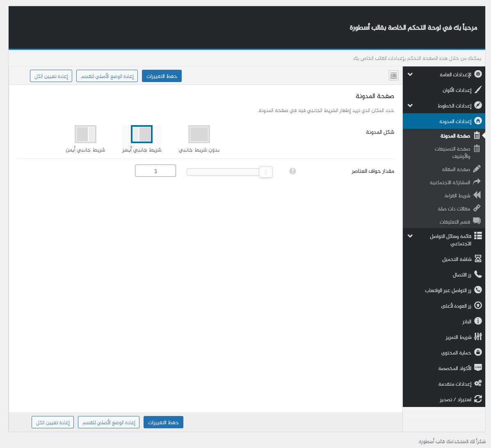Viewport: 491px width, 448px height.
Task: Click the top save changes button
Action: (162, 76)
